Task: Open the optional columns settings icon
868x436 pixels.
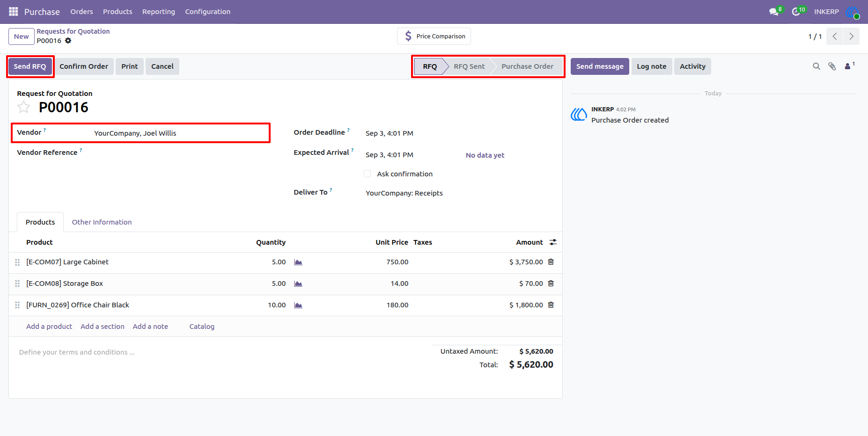Action: click(553, 242)
